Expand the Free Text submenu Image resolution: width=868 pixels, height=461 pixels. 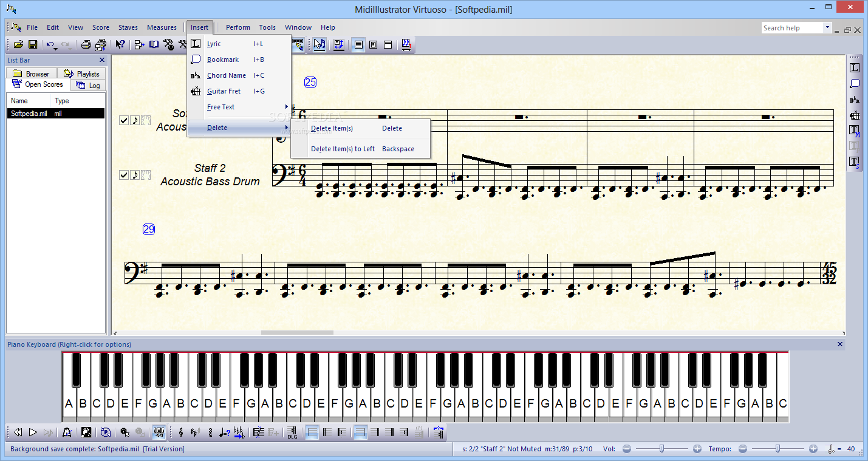click(x=239, y=107)
